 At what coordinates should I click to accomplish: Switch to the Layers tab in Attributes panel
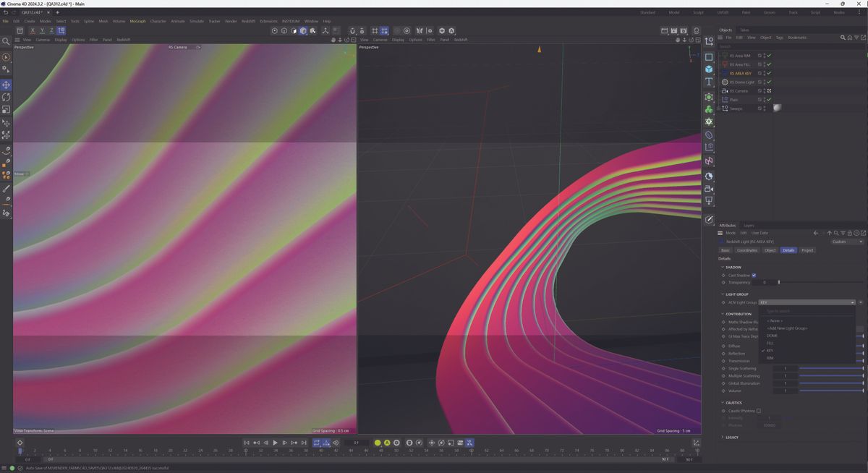tap(748, 226)
